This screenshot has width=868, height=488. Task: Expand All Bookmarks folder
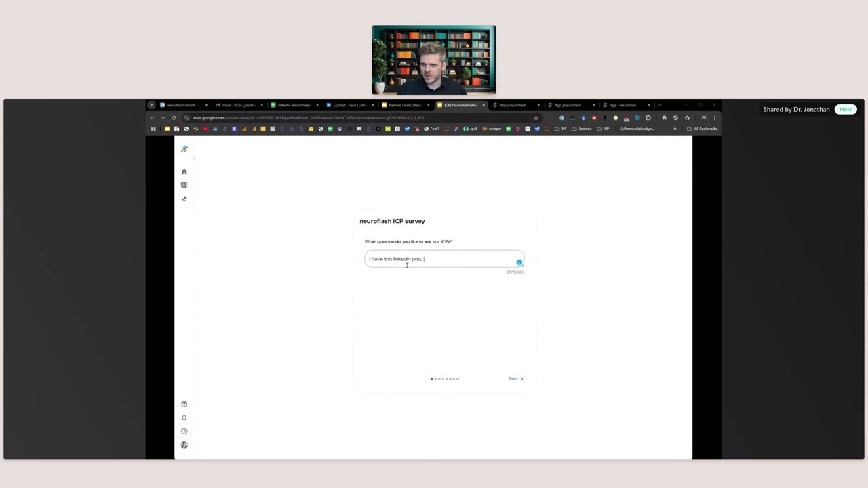[702, 129]
